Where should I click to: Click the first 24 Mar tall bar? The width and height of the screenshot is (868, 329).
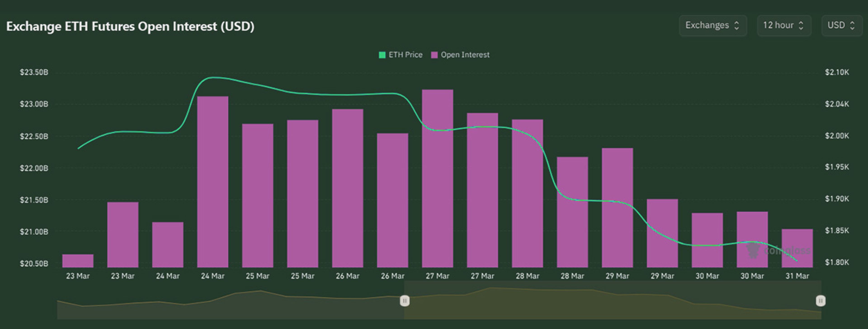(x=213, y=182)
